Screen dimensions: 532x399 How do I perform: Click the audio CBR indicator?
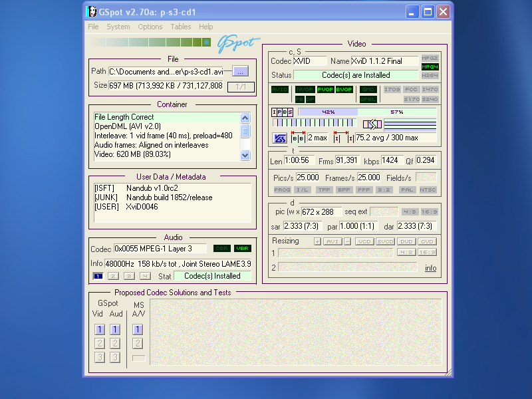point(222,248)
